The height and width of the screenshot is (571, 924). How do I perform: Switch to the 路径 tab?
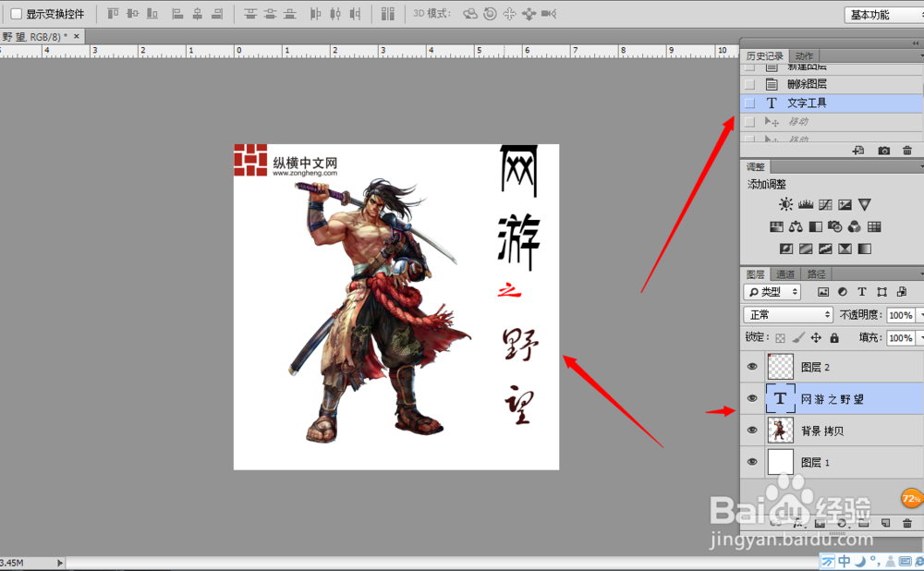pos(816,274)
